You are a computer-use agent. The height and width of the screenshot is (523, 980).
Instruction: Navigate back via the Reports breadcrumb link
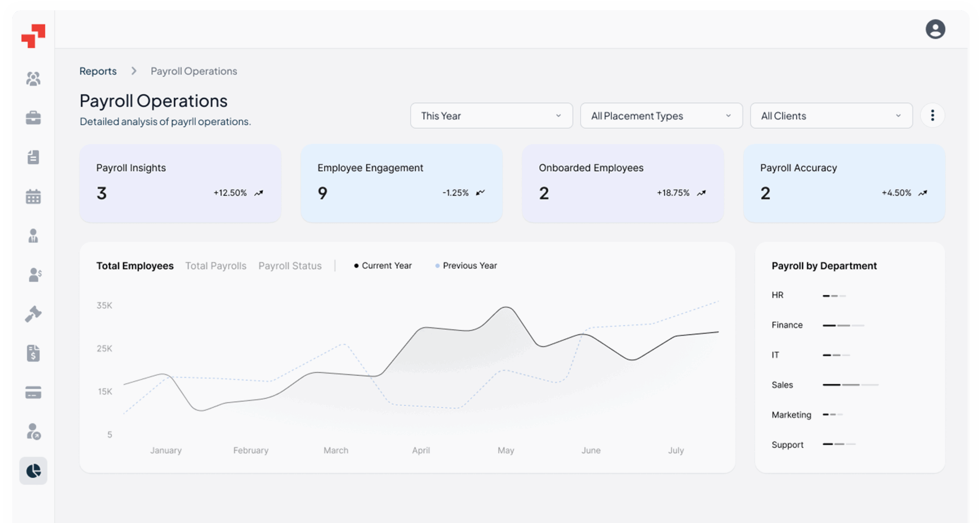coord(98,71)
